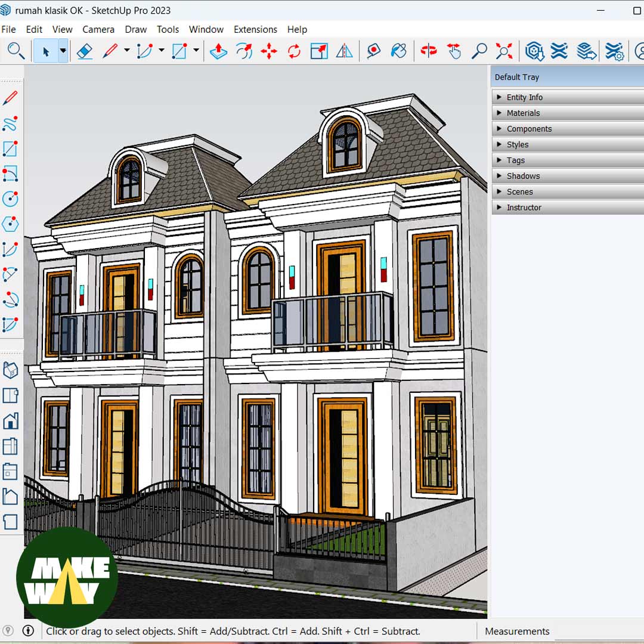Click the status bar info icon
This screenshot has height=644, width=644.
tap(28, 631)
